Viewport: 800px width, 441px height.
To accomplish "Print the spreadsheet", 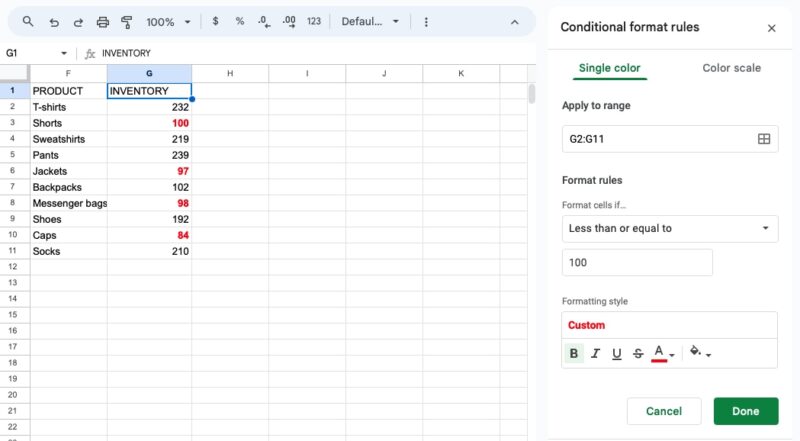I will click(103, 22).
